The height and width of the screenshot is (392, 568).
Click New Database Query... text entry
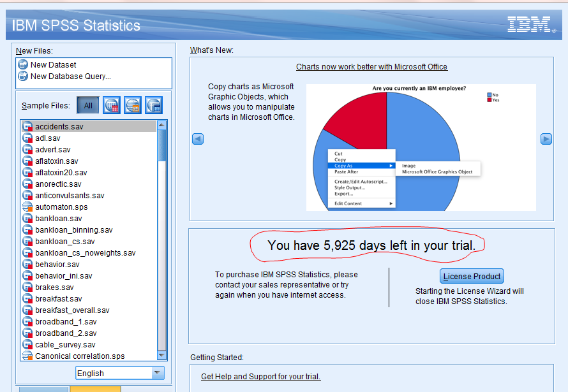[x=71, y=76]
